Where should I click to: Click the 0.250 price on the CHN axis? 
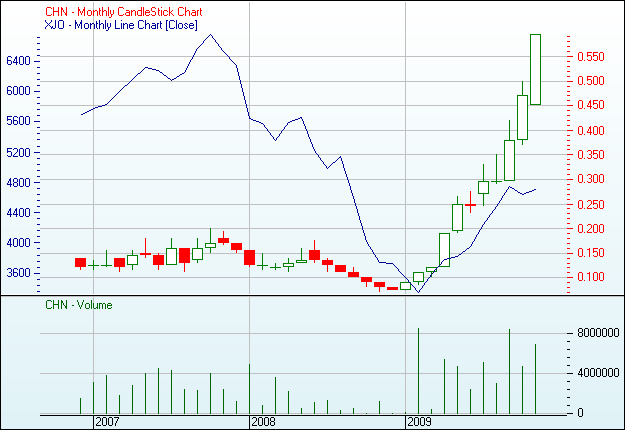[x=591, y=205]
